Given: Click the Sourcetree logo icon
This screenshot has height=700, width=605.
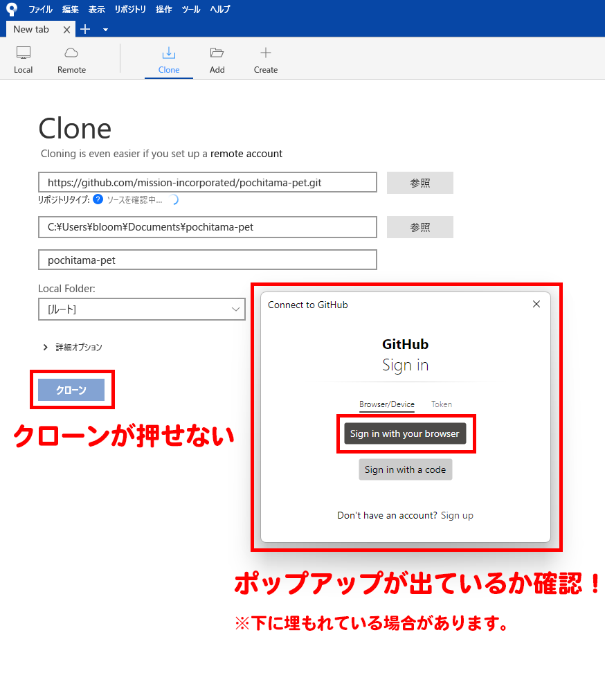Looking at the screenshot, I should point(12,10).
